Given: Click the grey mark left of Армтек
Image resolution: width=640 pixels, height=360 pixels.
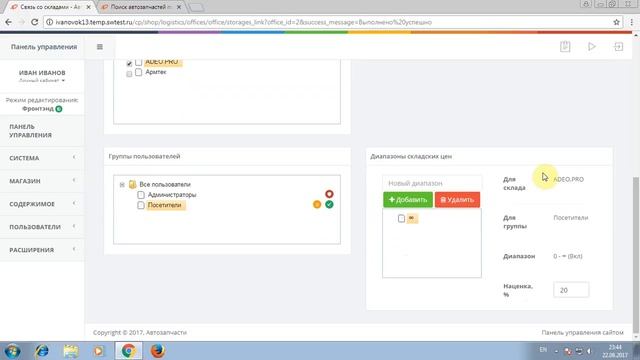Looking at the screenshot, I should tap(129, 74).
